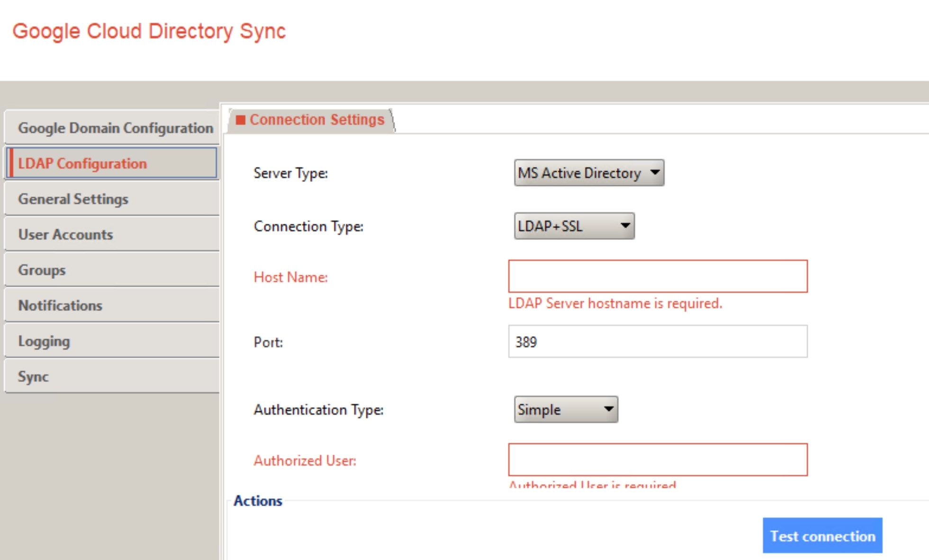The height and width of the screenshot is (560, 929).
Task: Switch to Google Domain Configuration
Action: (x=115, y=128)
